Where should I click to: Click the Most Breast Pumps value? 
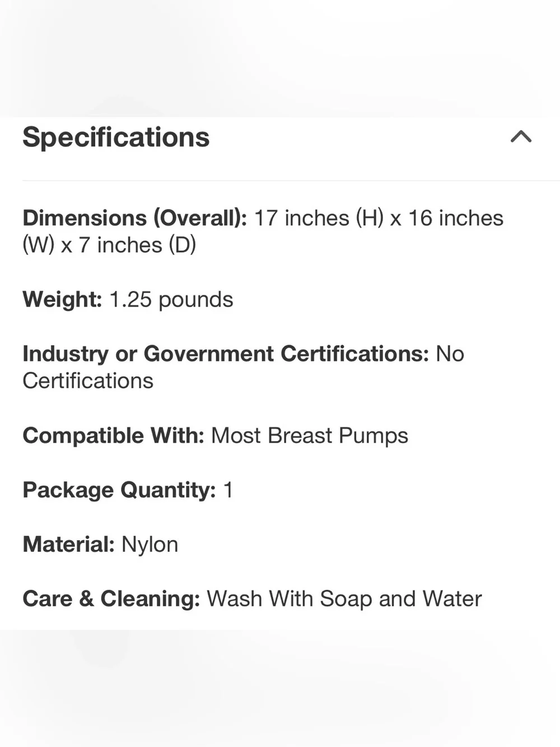(x=310, y=435)
